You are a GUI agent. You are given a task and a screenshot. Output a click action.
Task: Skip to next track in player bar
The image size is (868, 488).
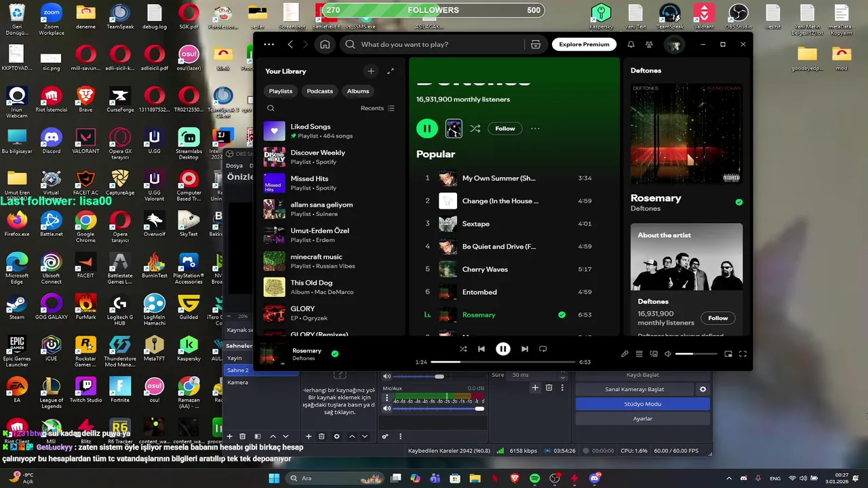[x=524, y=349]
